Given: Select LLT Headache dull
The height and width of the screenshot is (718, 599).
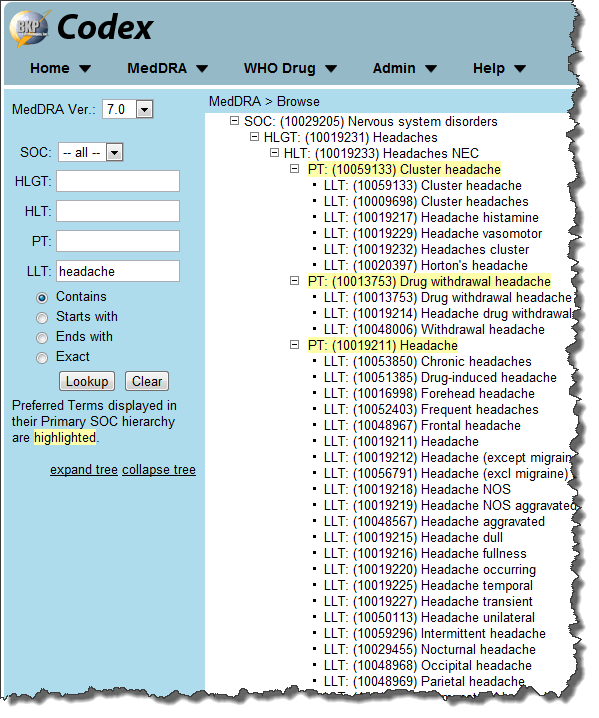Looking at the screenshot, I should (x=413, y=538).
